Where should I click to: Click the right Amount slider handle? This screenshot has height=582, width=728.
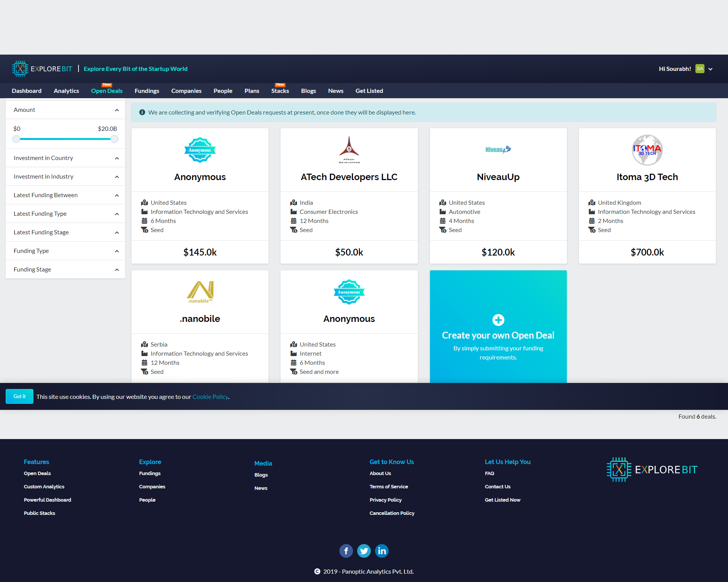pyautogui.click(x=114, y=139)
